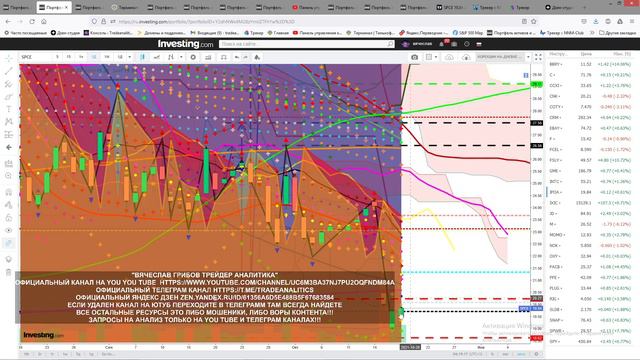The image size is (640, 360).
Task: Open the Другие закладки bookmarks folder
Action: tap(617, 33)
